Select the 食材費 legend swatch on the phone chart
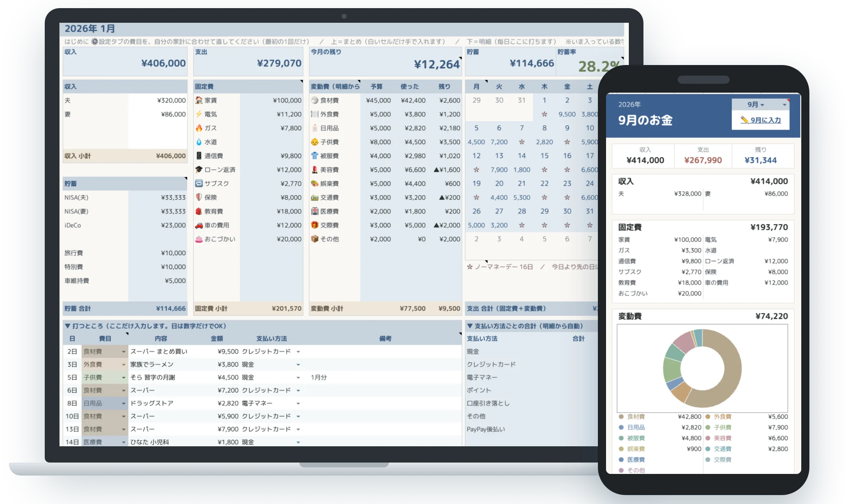 [621, 417]
